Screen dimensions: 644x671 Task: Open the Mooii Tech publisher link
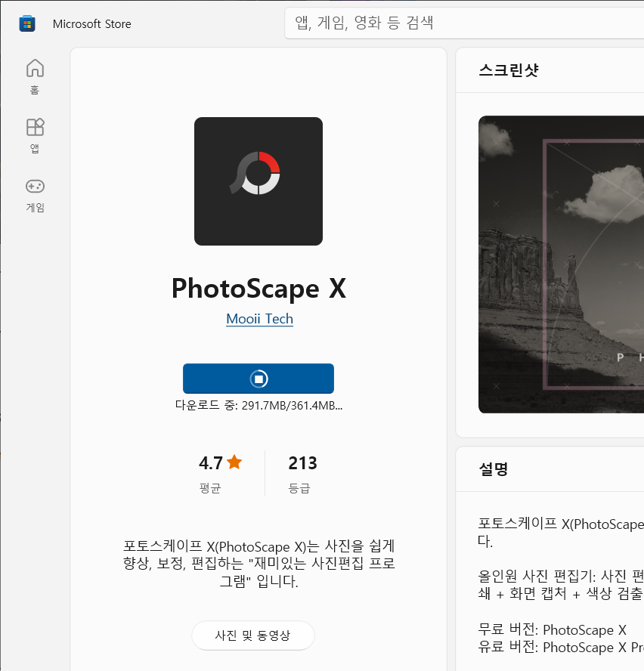259,319
